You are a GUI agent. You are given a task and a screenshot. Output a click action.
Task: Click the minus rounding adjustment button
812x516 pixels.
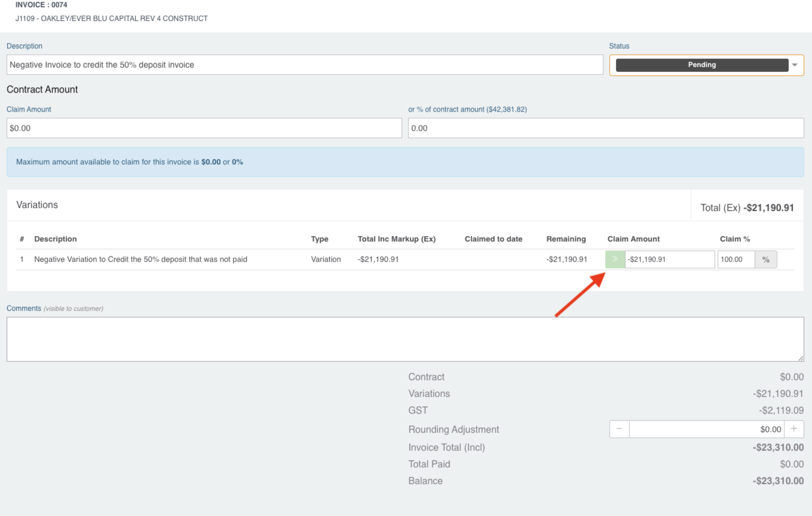click(619, 429)
